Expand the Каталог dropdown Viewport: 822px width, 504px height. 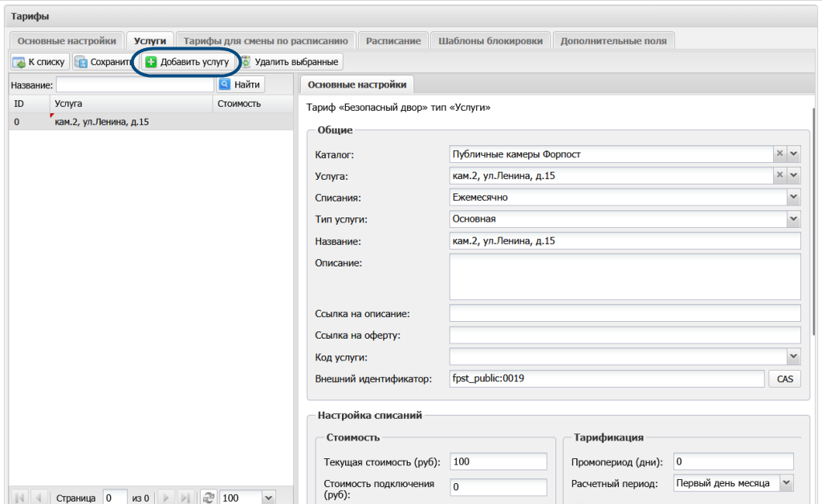click(794, 154)
